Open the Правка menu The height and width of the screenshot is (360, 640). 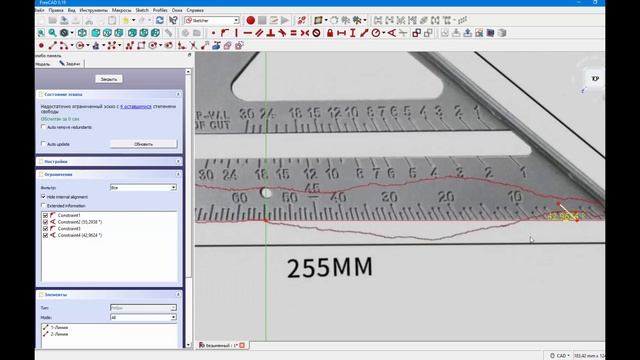coord(56,10)
